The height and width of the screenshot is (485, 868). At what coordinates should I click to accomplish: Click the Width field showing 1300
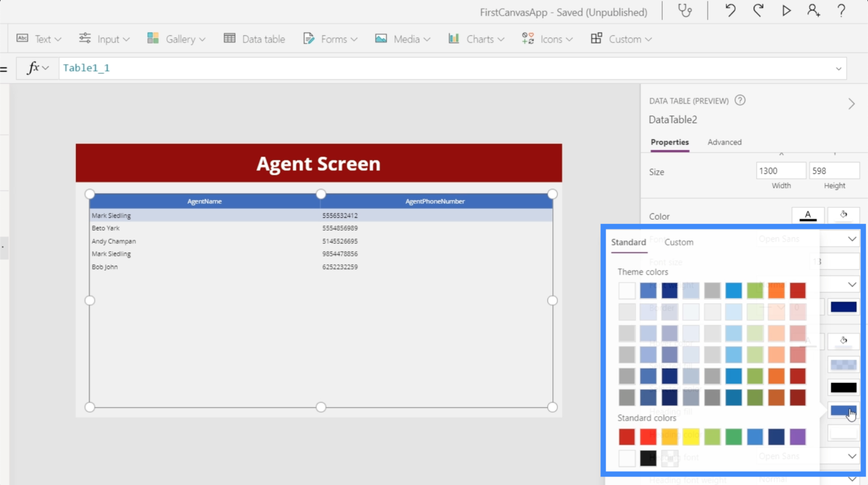(x=781, y=171)
